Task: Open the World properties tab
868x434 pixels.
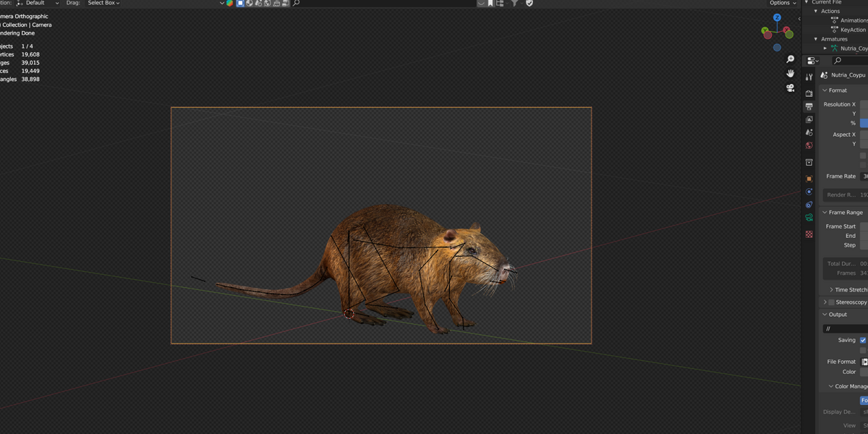Action: pyautogui.click(x=809, y=145)
